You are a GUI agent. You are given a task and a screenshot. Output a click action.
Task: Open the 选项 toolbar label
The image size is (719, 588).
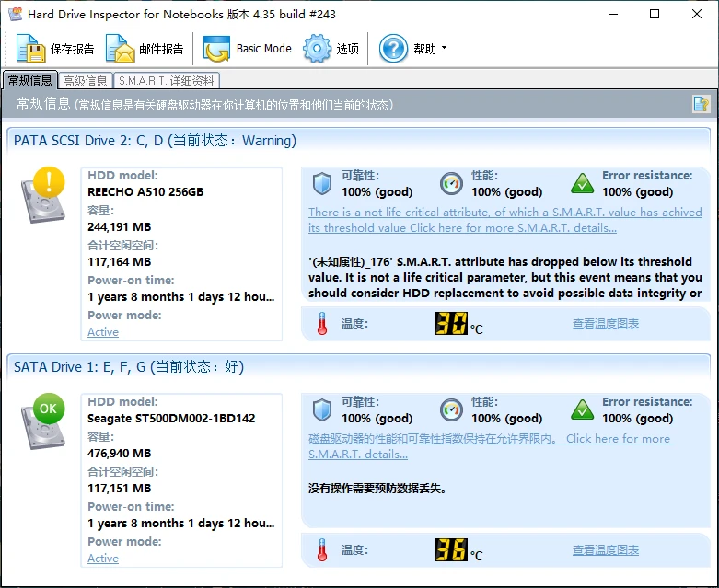(x=348, y=49)
